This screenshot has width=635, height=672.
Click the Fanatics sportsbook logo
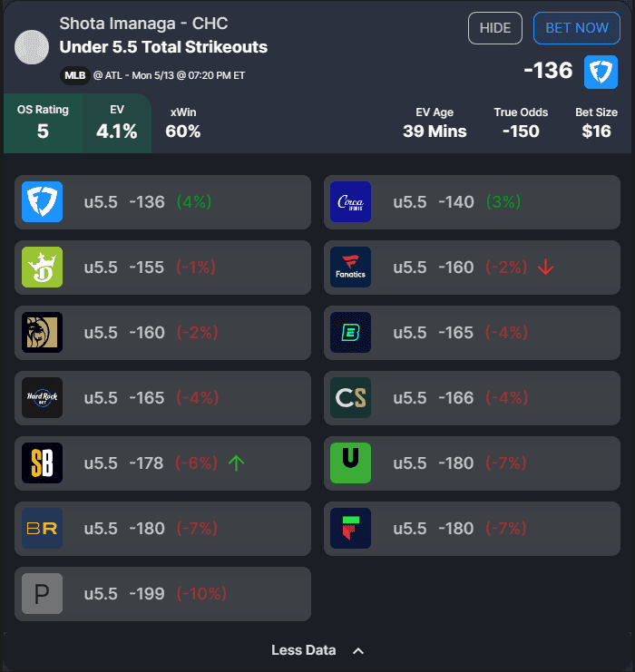(x=351, y=268)
